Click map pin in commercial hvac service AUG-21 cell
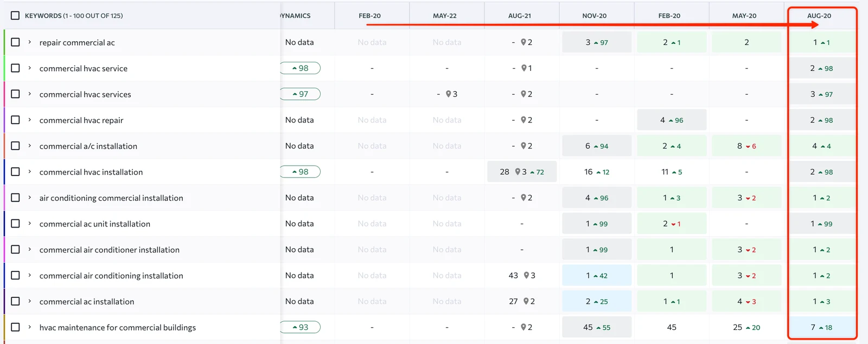 pos(524,68)
